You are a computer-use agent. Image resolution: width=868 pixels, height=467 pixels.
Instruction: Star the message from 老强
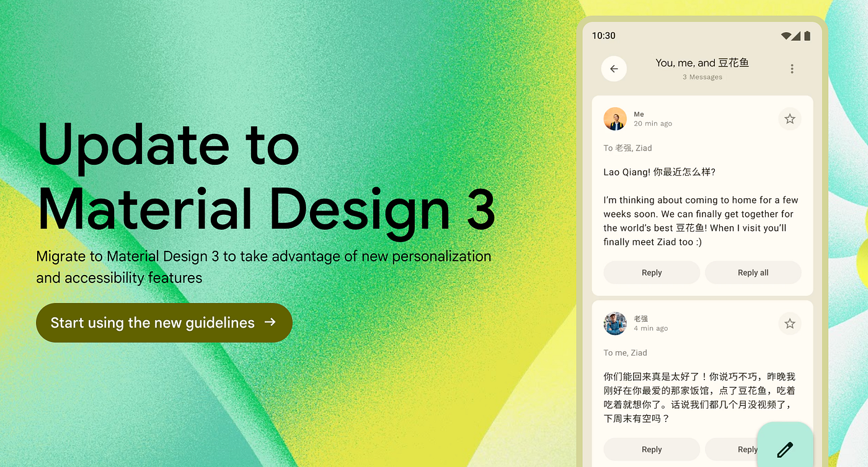(x=789, y=323)
